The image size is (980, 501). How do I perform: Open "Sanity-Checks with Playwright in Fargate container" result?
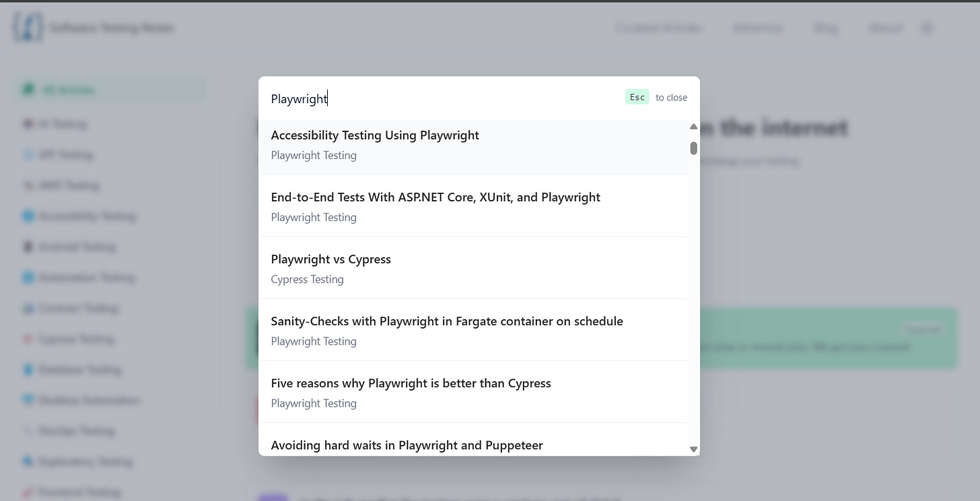click(473, 330)
